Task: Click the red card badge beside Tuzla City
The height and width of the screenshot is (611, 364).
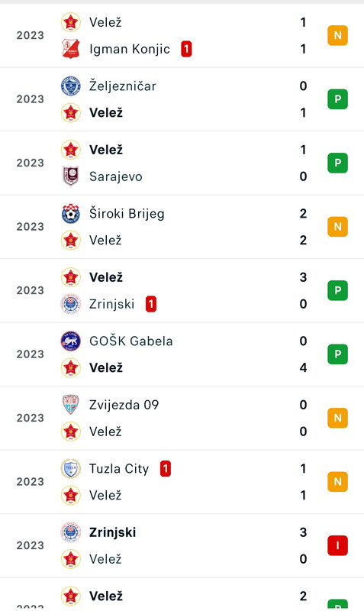Action: [x=166, y=469]
